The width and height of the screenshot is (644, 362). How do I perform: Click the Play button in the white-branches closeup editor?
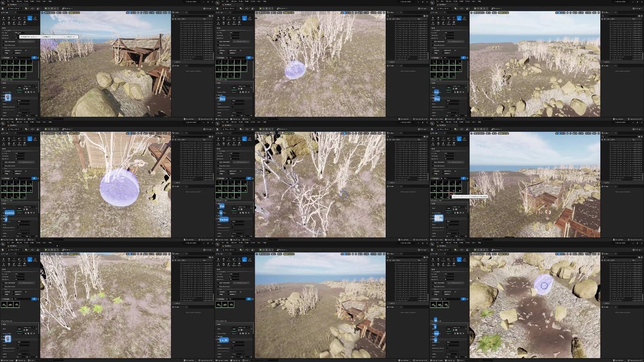coord(260,129)
